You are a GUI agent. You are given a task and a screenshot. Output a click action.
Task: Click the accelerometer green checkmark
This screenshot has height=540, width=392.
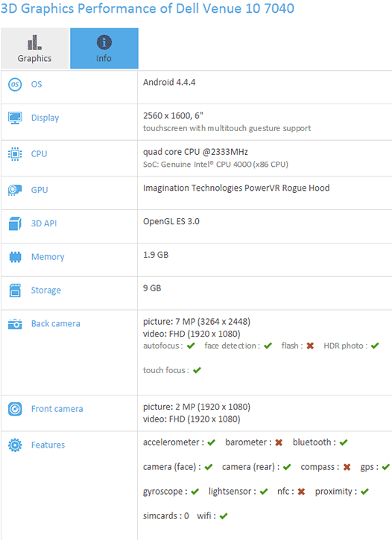212,442
